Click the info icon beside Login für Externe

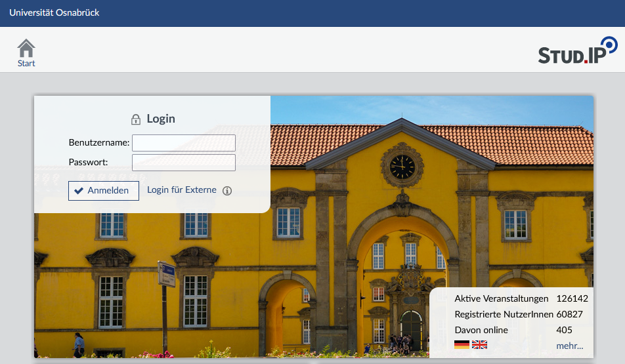click(227, 191)
